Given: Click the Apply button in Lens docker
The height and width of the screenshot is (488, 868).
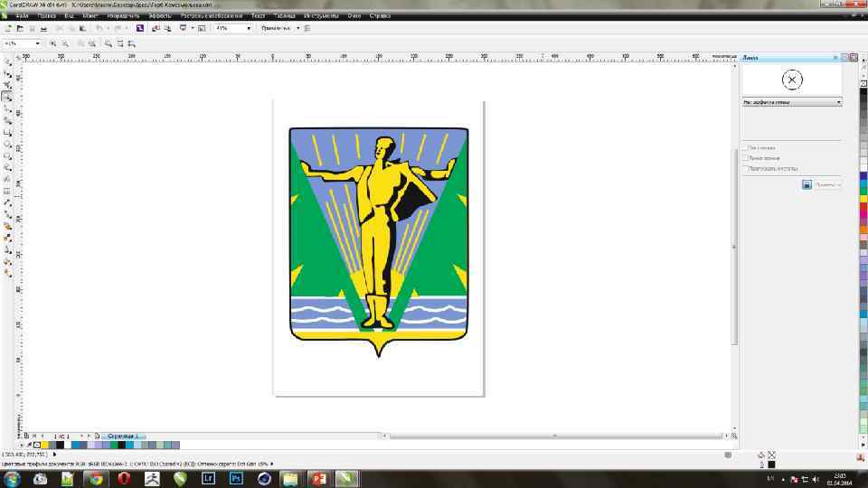Looking at the screenshot, I should point(827,184).
